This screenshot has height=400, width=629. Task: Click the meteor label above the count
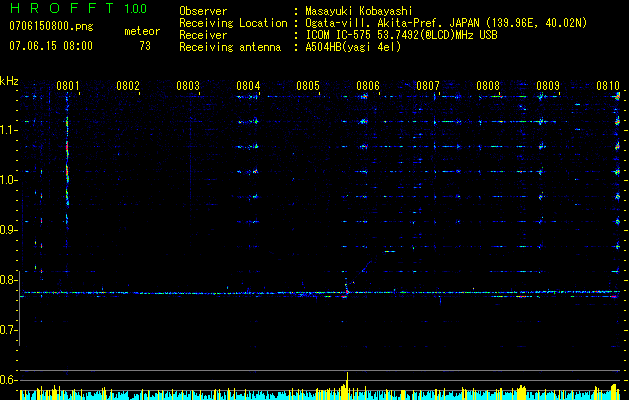pyautogui.click(x=142, y=31)
